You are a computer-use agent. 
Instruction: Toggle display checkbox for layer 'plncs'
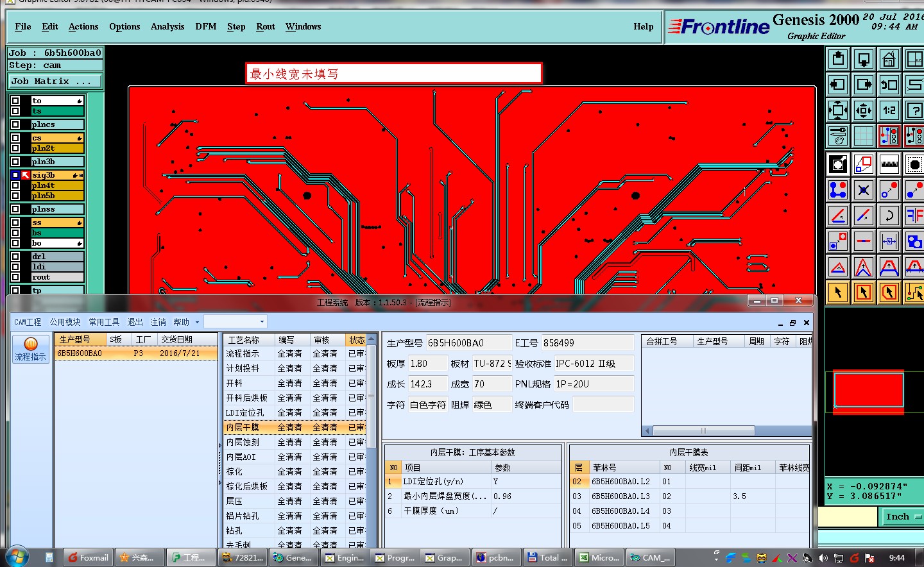[x=15, y=124]
